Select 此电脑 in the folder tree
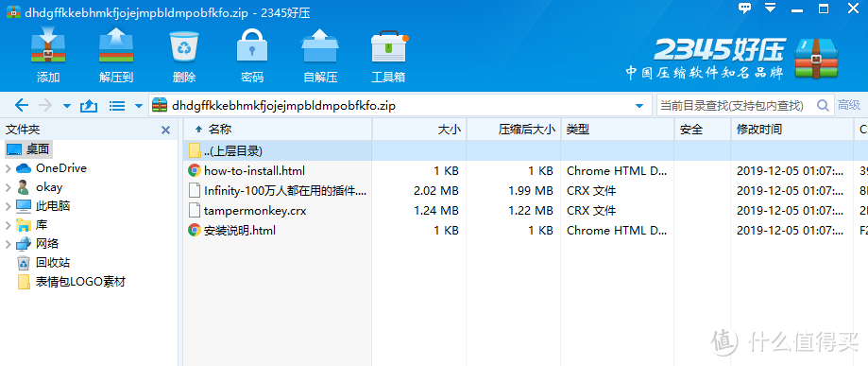868x366 pixels. pos(53,206)
